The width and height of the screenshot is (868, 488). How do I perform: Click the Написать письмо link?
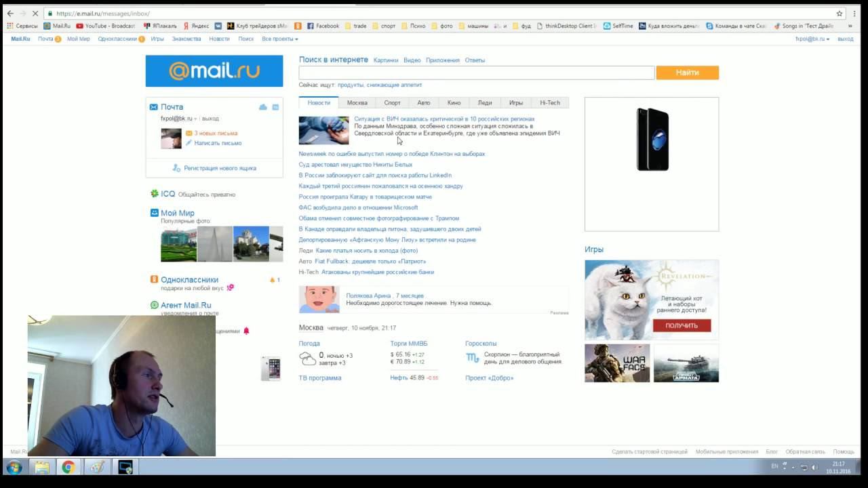coord(218,143)
